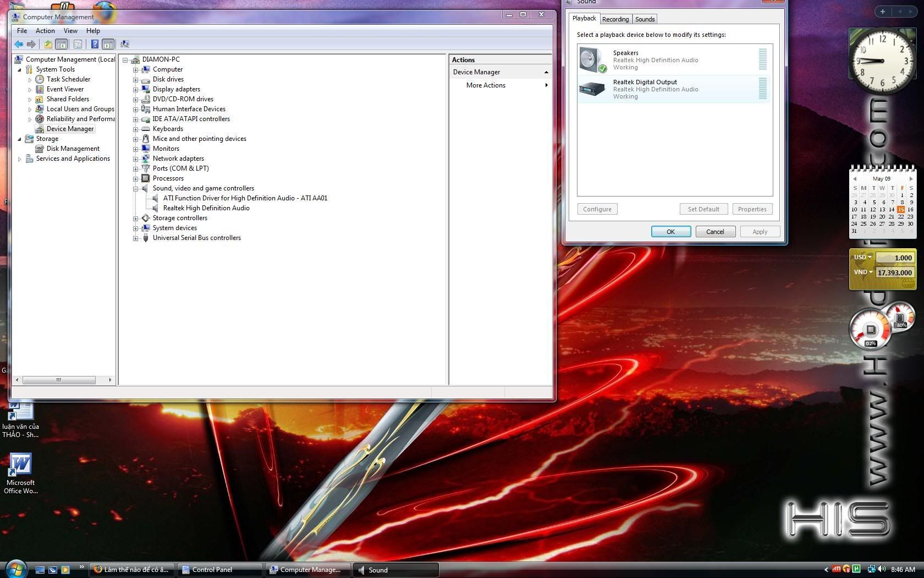The width and height of the screenshot is (924, 578).
Task: Click the Event Viewer tree icon
Action: pos(40,89)
